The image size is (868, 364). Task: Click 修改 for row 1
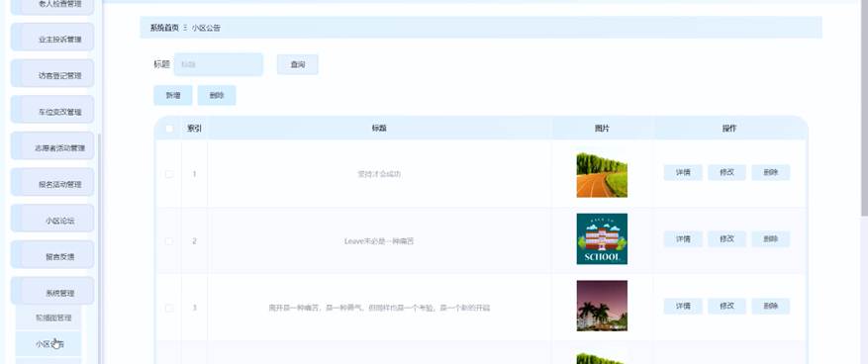tap(726, 172)
